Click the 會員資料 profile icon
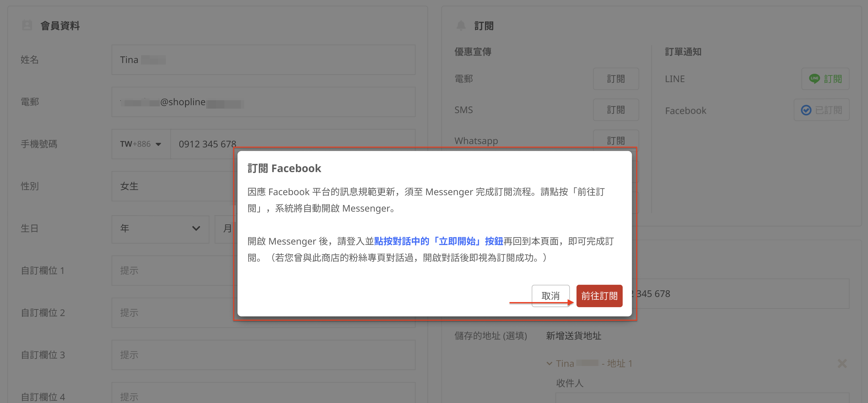 tap(27, 25)
